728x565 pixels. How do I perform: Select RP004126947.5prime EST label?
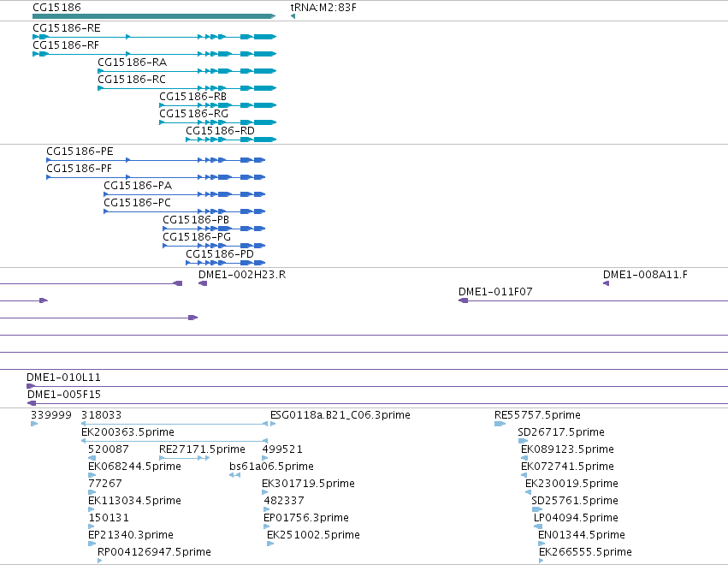pos(154,552)
